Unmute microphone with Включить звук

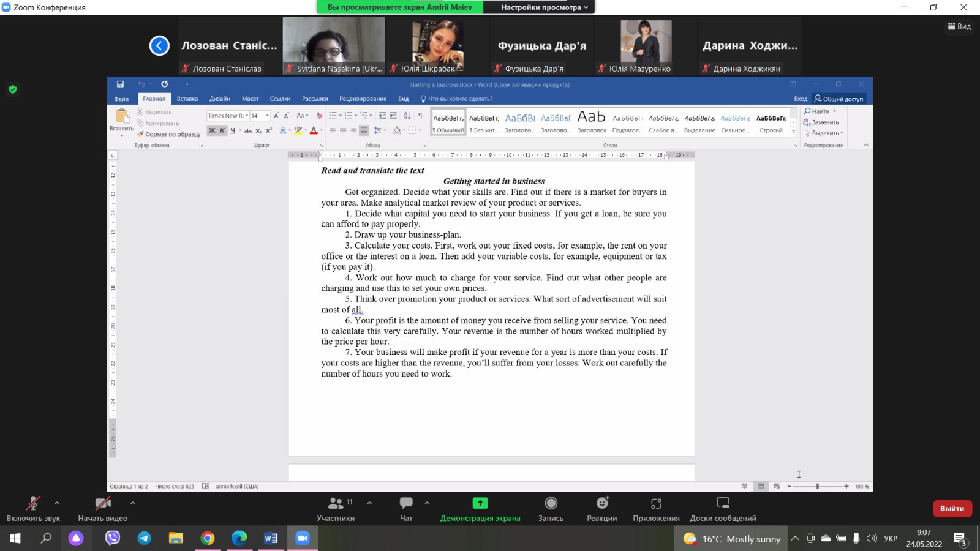pos(33,509)
